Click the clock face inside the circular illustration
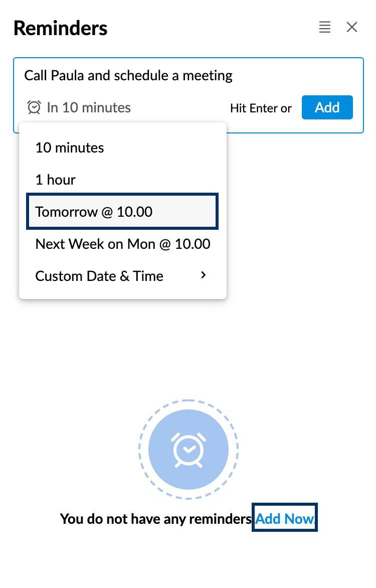This screenshot has width=376, height=588. 188,450
